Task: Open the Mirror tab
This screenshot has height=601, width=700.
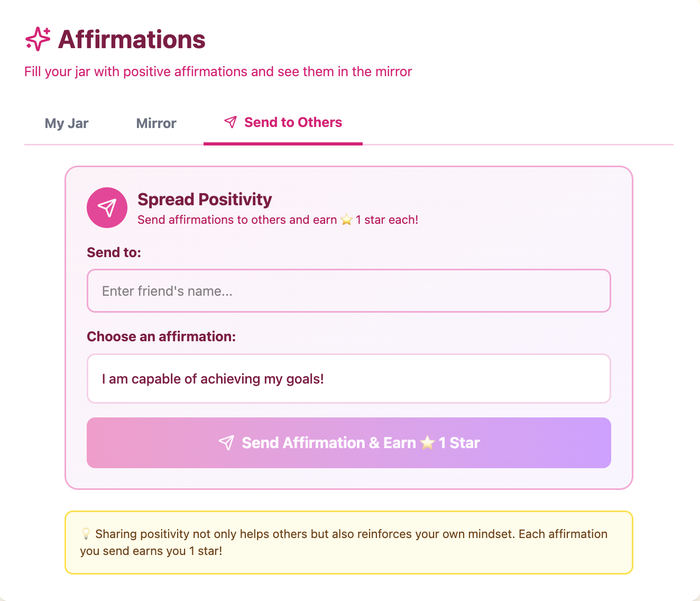Action: pyautogui.click(x=156, y=123)
